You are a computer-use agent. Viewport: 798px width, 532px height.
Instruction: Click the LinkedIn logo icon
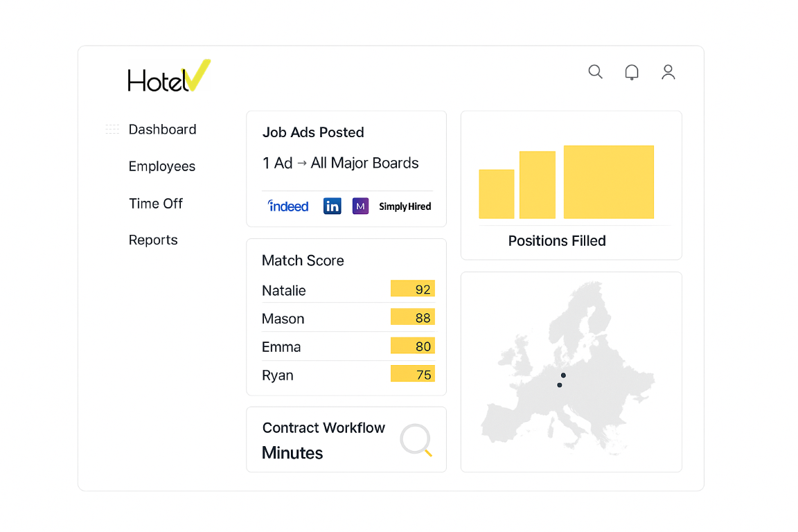(332, 206)
